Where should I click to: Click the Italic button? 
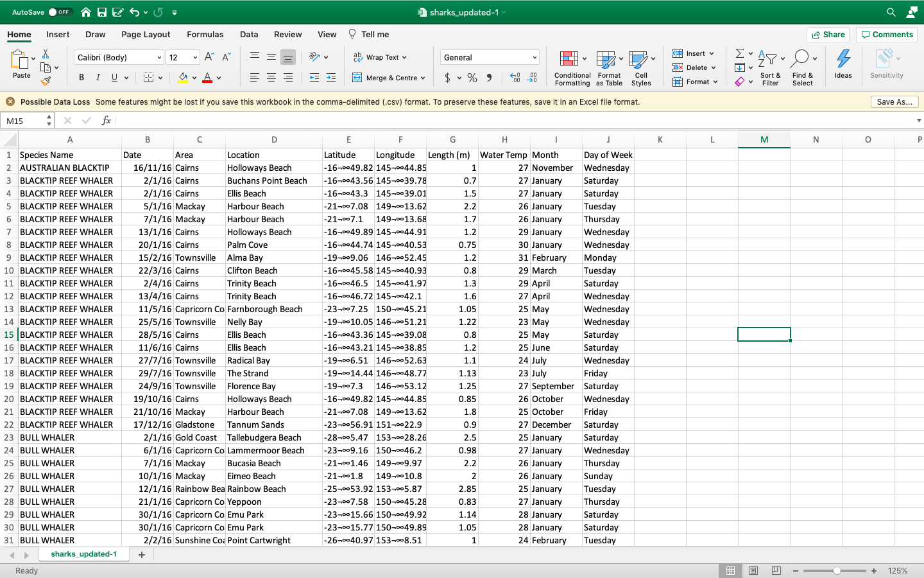pyautogui.click(x=98, y=78)
